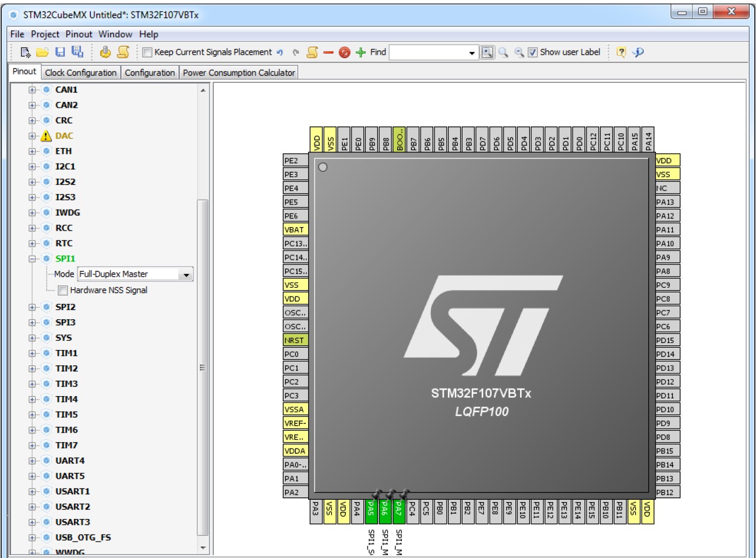The width and height of the screenshot is (756, 558).
Task: Open the File menu
Action: (x=17, y=34)
